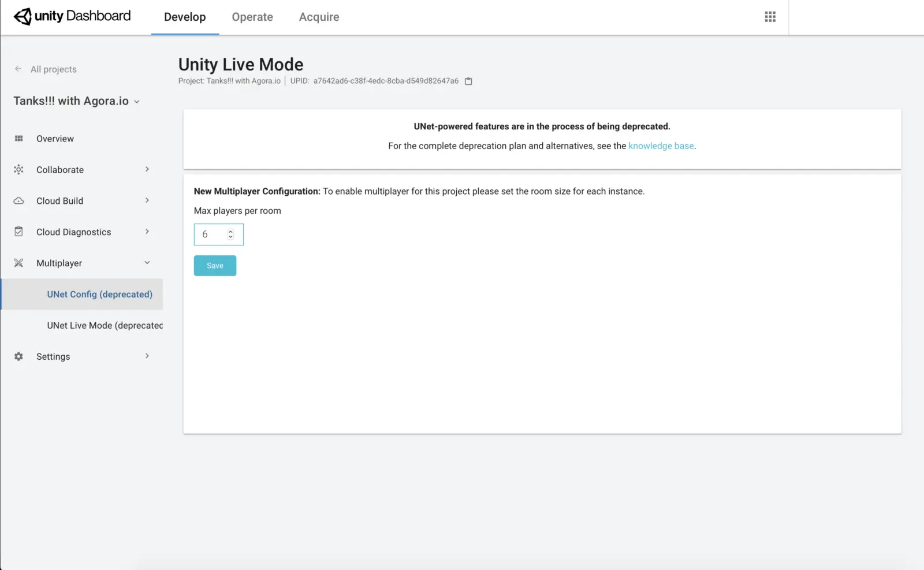Screen dimensions: 924x570
Task: Click the 'Project: Tanks!!! with Agora.io' subtitle text
Action: coord(229,81)
